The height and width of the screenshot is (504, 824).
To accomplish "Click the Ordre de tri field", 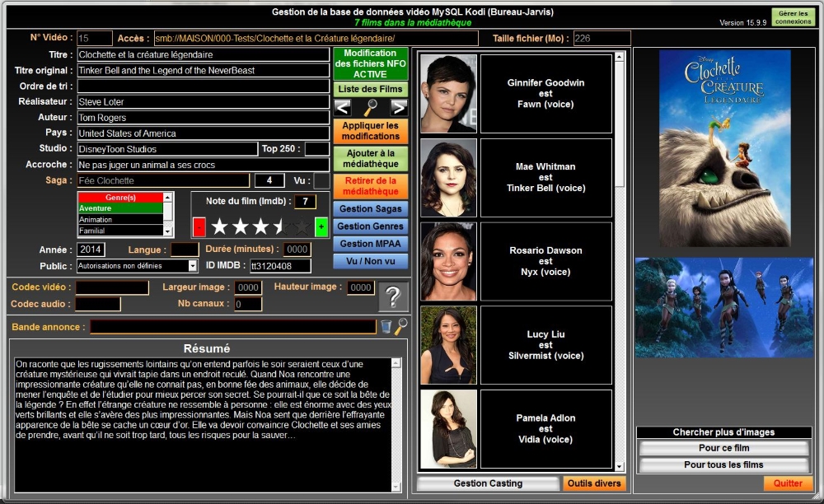I will click(204, 86).
